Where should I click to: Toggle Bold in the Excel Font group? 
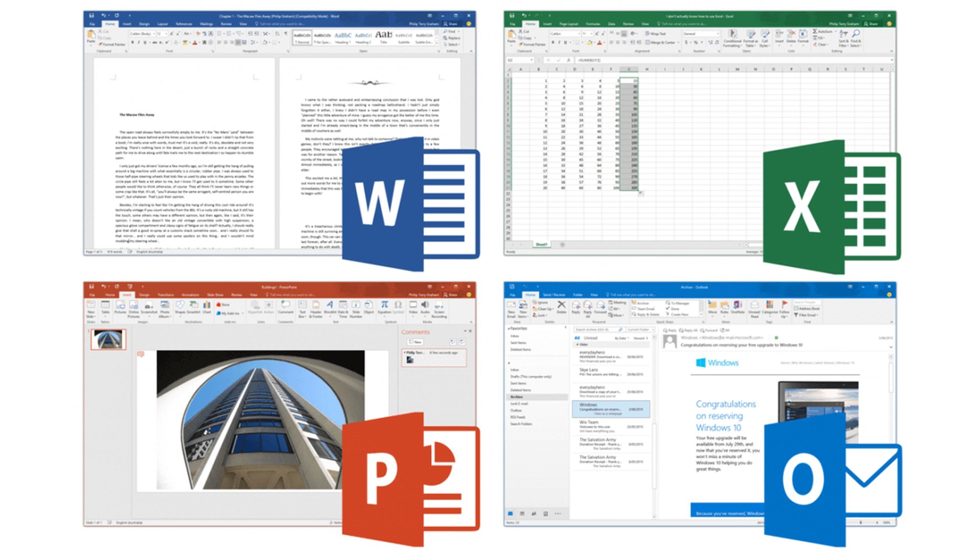point(553,42)
